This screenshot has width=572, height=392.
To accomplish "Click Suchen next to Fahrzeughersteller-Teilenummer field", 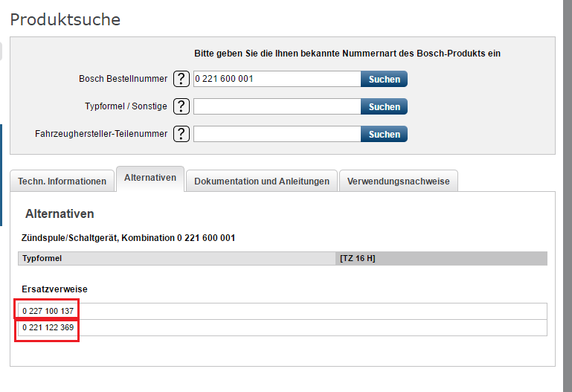I will point(384,134).
